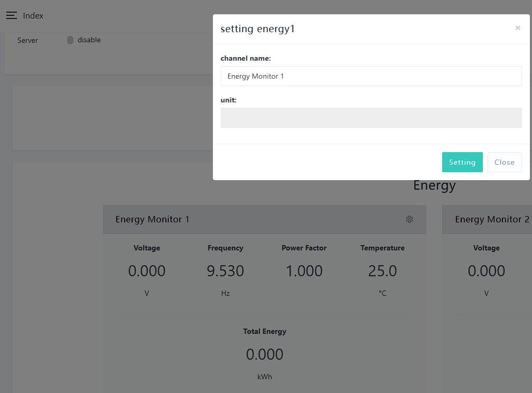Click the Voltage value in Energy Monitor 1
This screenshot has height=393, width=532.
[147, 271]
